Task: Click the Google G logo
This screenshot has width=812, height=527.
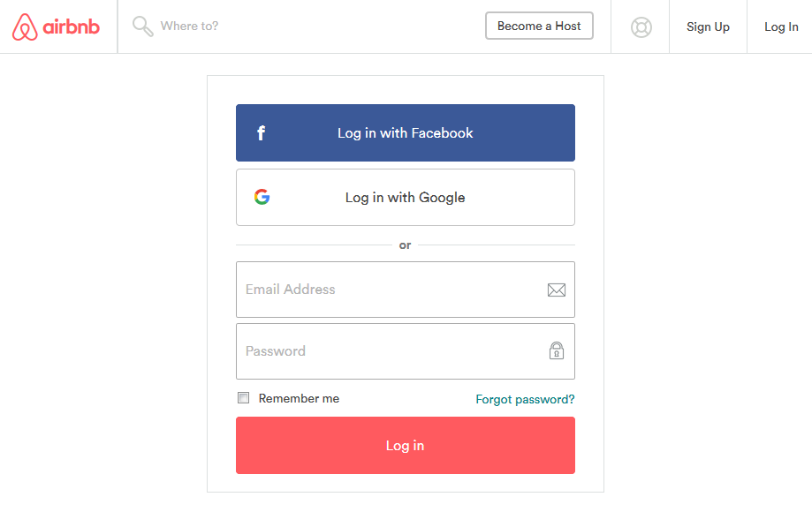Action: (262, 197)
